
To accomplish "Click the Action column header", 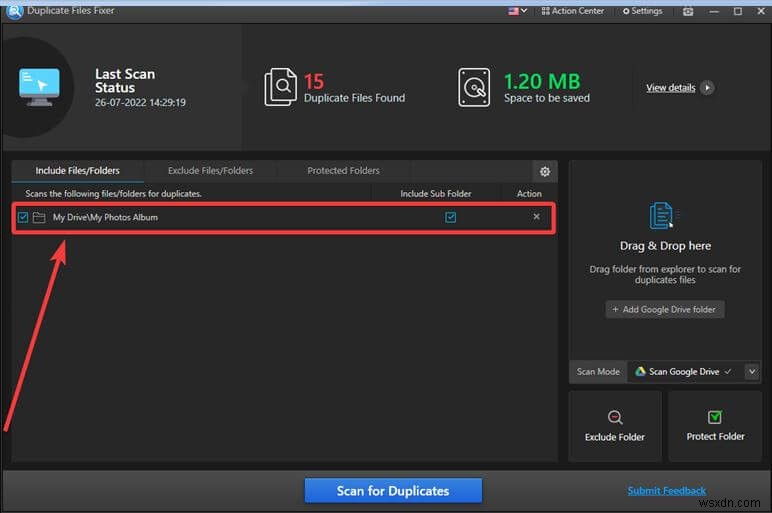I will pos(529,193).
